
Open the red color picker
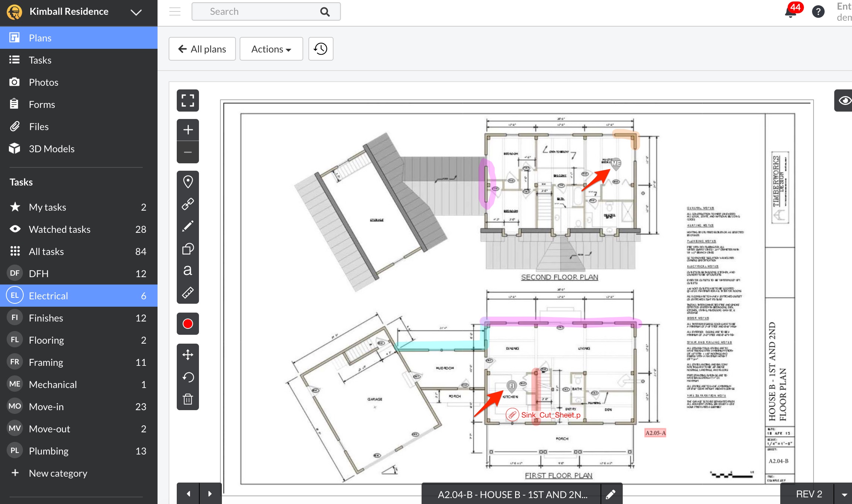188,324
